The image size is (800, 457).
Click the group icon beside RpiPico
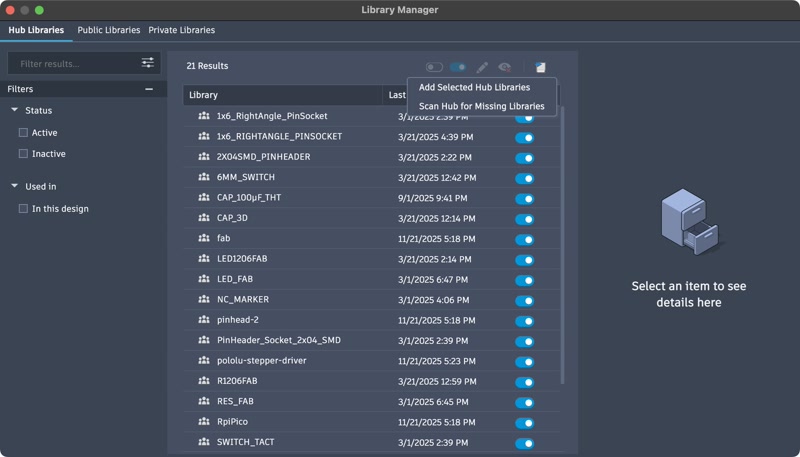pos(204,422)
